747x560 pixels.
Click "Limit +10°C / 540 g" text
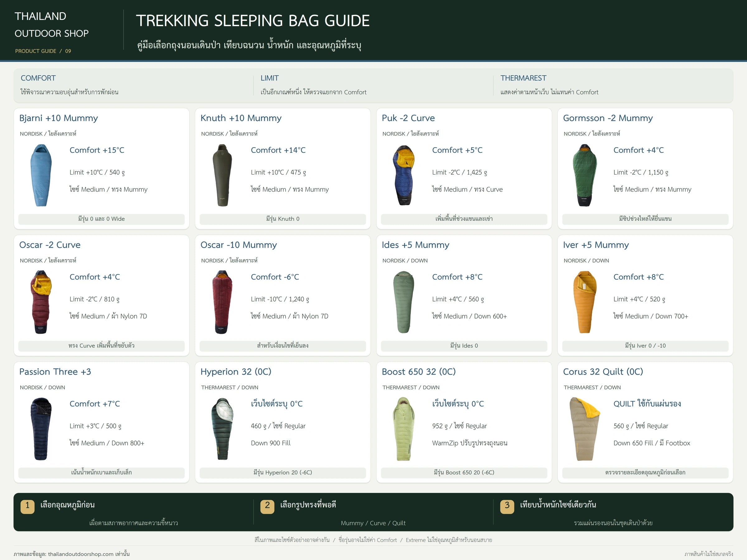(97, 172)
